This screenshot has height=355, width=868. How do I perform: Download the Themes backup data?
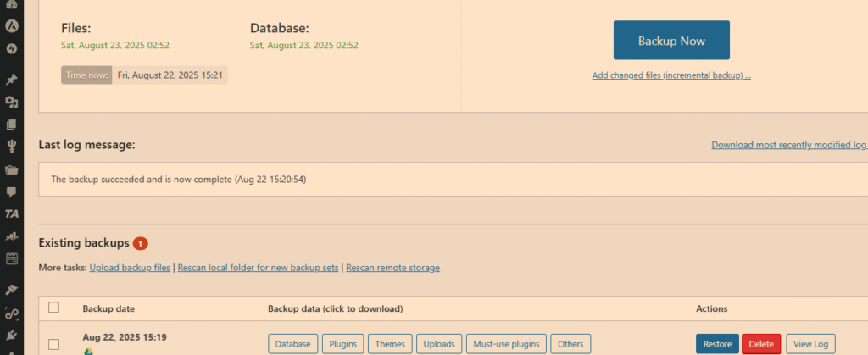click(x=390, y=344)
